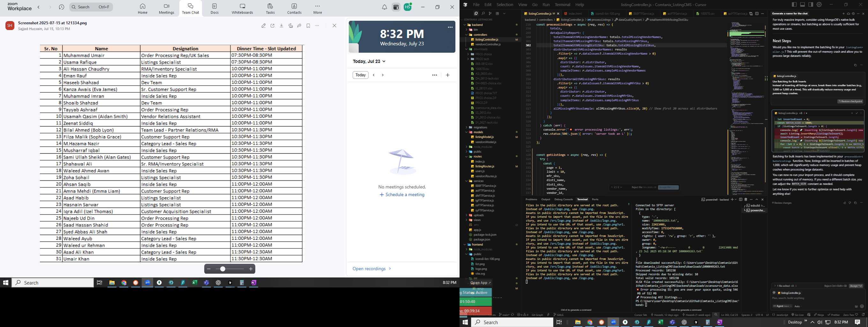The width and height of the screenshot is (868, 327).
Task: Open the Tasks tab in Zoom
Action: 270,9
